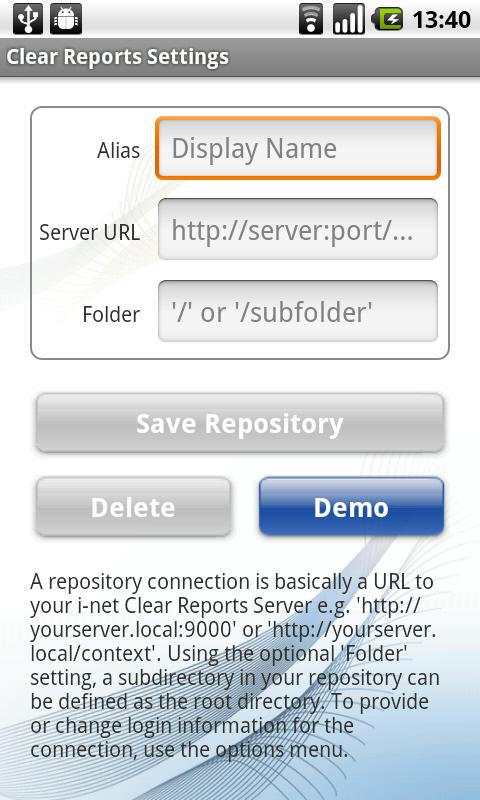Tap the cellular signal bars icon

point(349,19)
